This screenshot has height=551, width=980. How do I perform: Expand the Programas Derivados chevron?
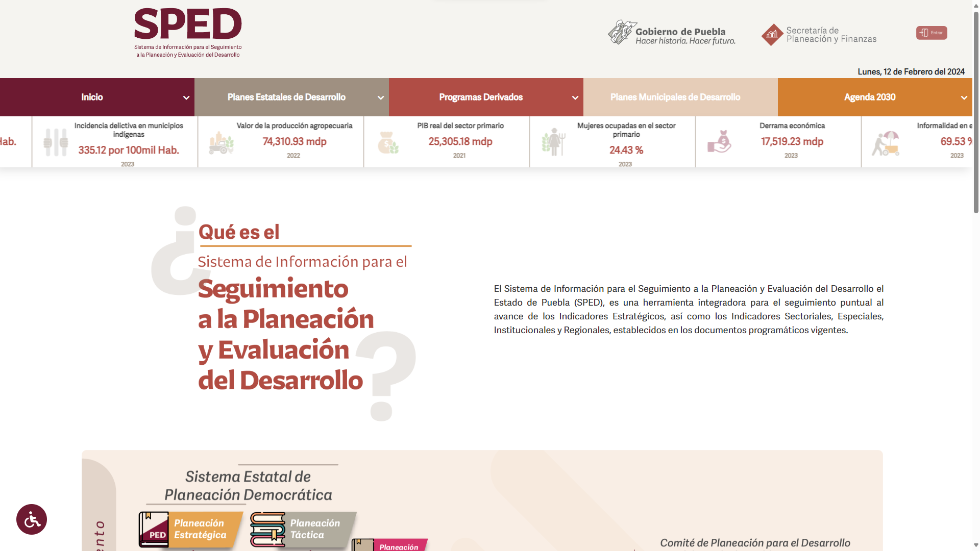click(x=575, y=97)
